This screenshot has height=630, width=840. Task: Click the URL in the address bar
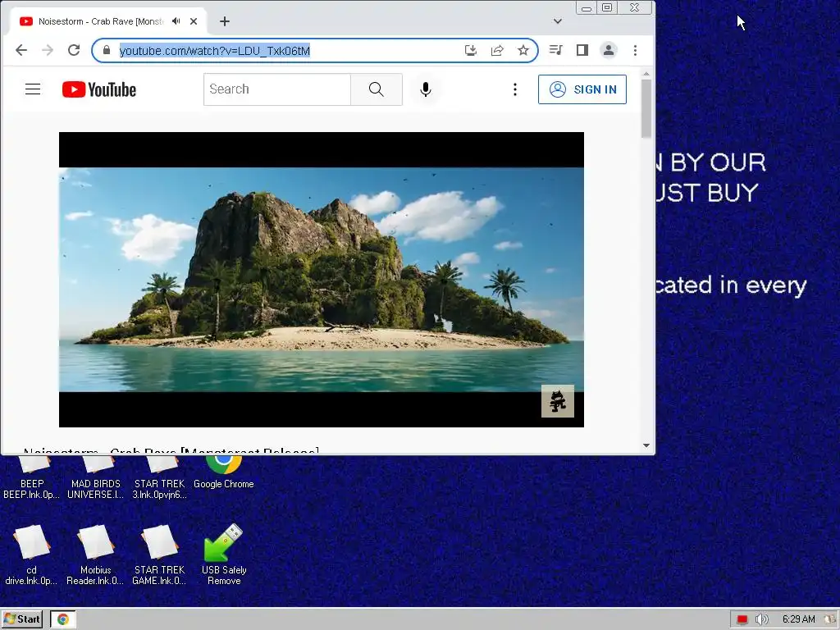(214, 51)
